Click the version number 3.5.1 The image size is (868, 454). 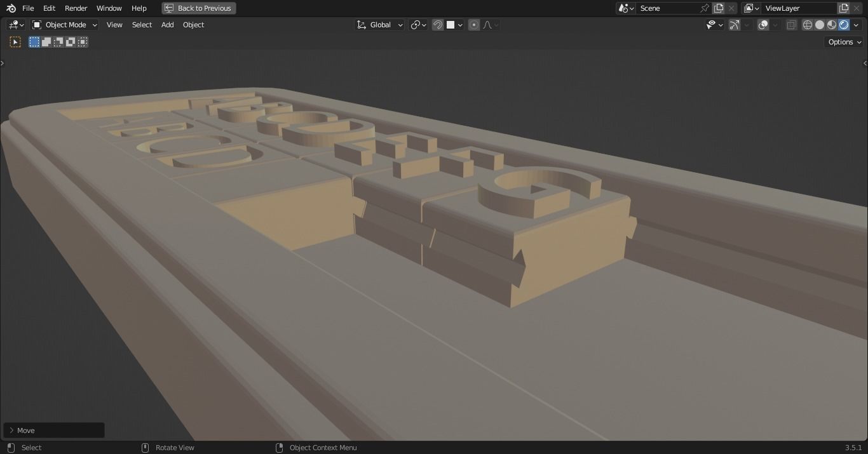853,448
